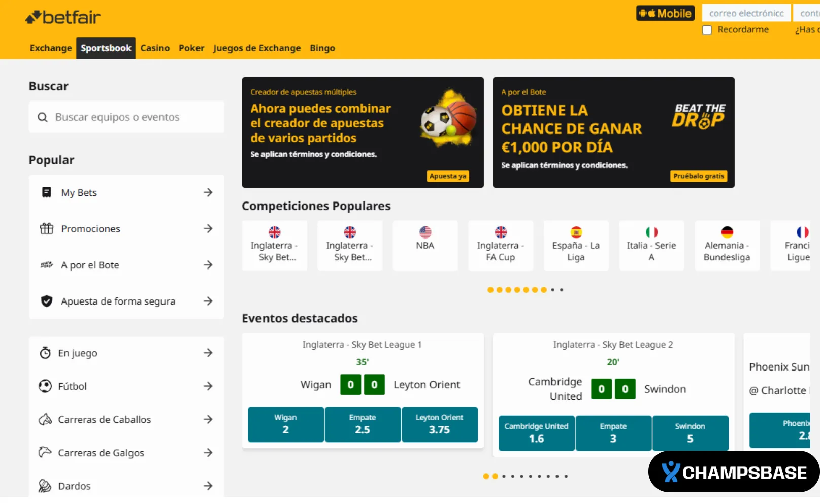The width and height of the screenshot is (820, 504).
Task: Select the Dardos darts icon
Action: (46, 486)
